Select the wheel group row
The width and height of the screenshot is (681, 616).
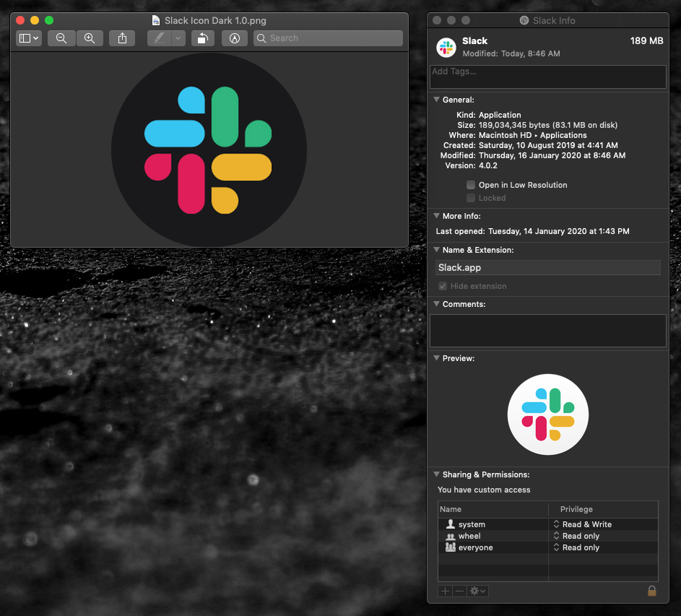pos(547,536)
